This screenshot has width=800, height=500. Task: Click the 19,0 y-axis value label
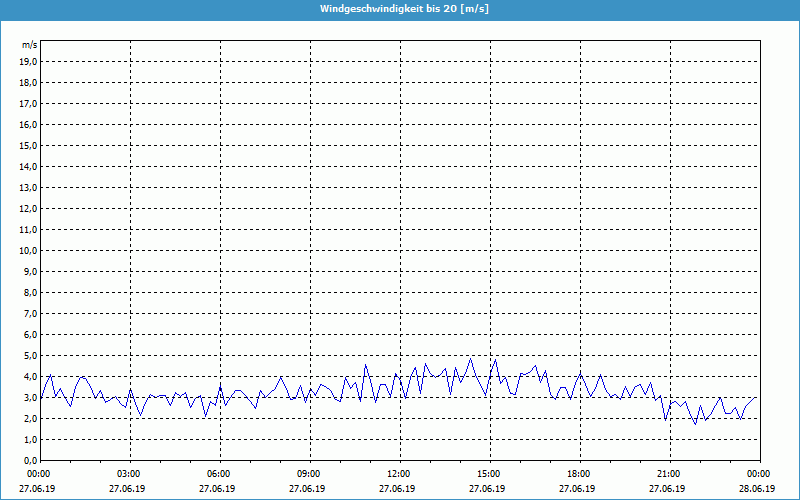pos(29,61)
